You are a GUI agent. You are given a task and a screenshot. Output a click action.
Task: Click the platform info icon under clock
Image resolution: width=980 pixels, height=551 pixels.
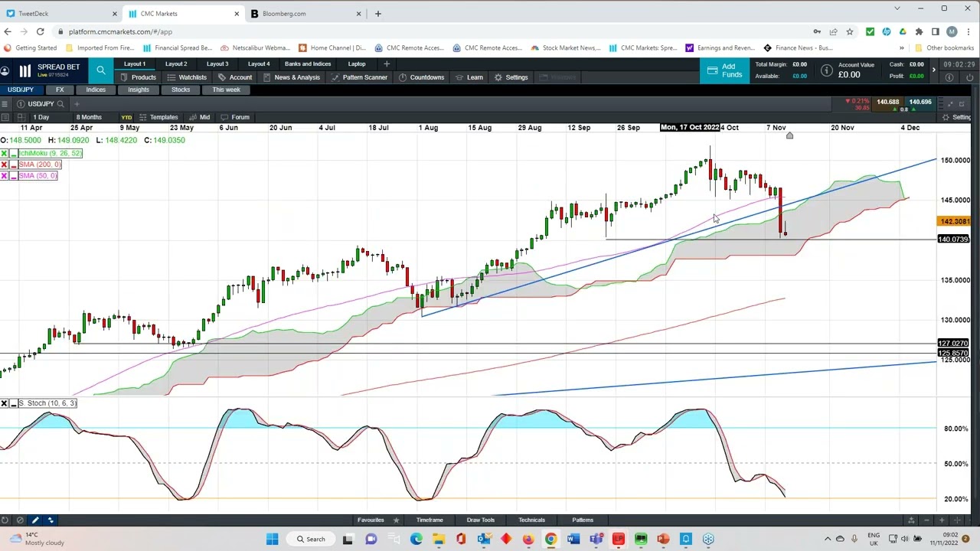click(x=949, y=77)
